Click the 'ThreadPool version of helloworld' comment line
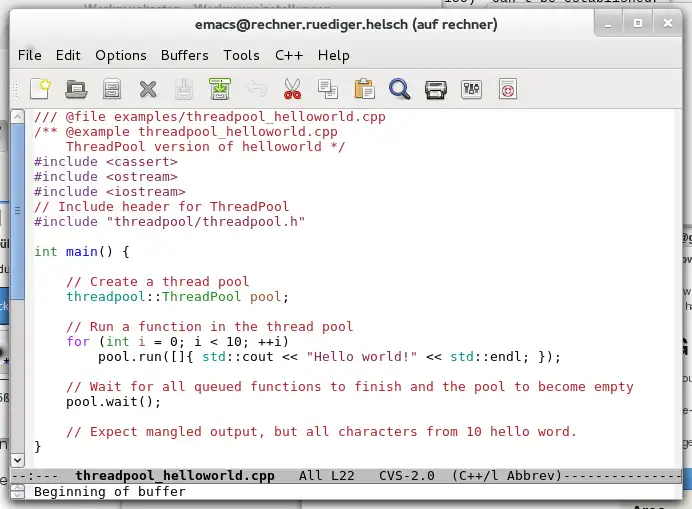This screenshot has height=509, width=692. pyautogui.click(x=206, y=147)
